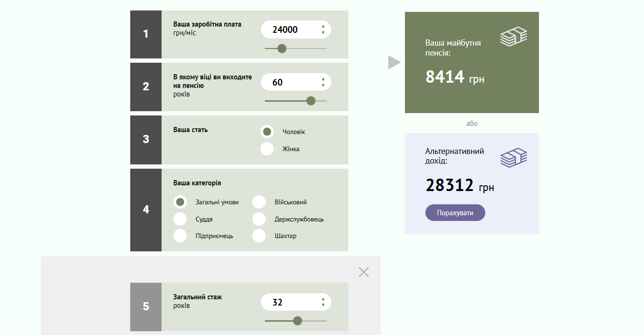Increase salary using the up arrow
The height and width of the screenshot is (335, 644).
(323, 27)
